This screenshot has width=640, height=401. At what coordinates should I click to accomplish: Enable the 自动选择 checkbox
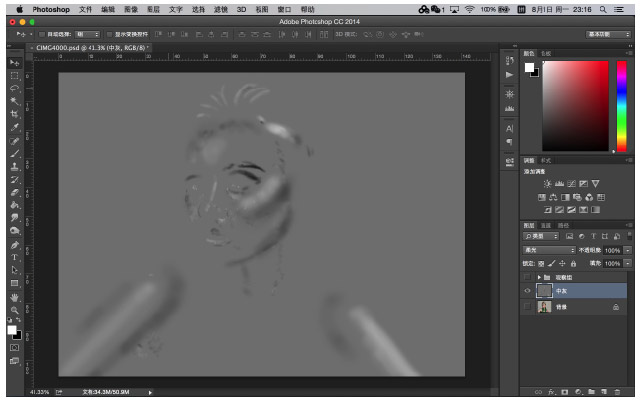(x=41, y=33)
